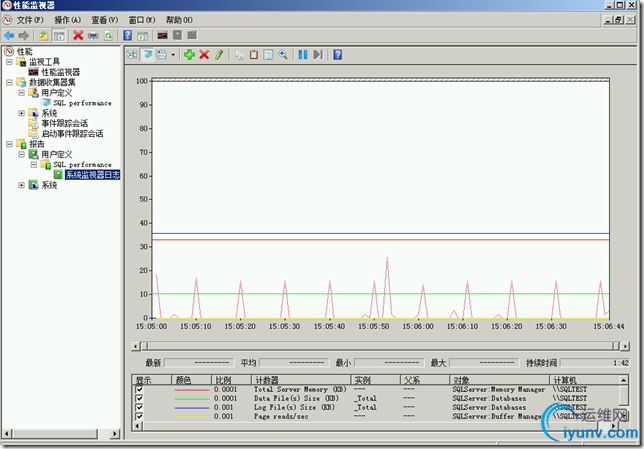The image size is (644, 449).
Task: Click the 实例 column header
Action: (376, 380)
